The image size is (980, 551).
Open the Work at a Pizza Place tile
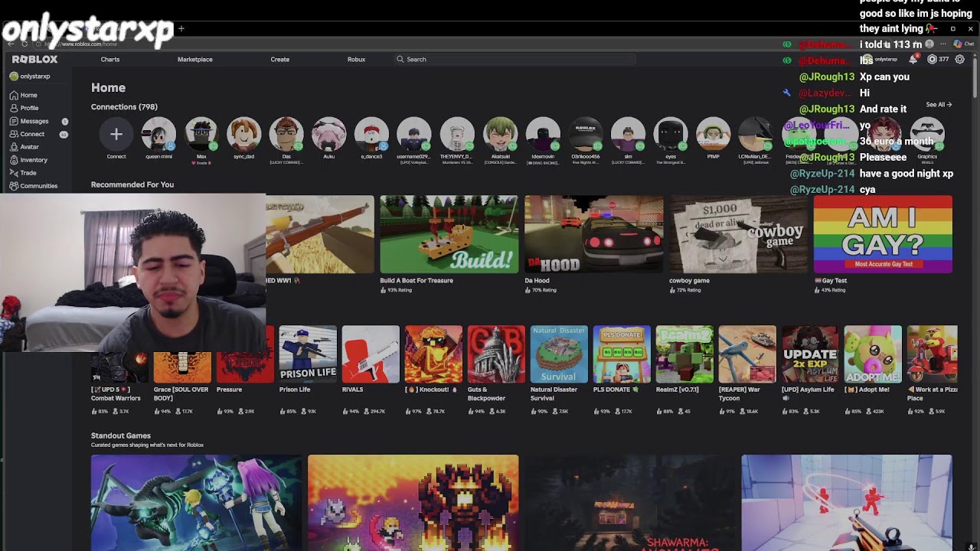click(933, 354)
